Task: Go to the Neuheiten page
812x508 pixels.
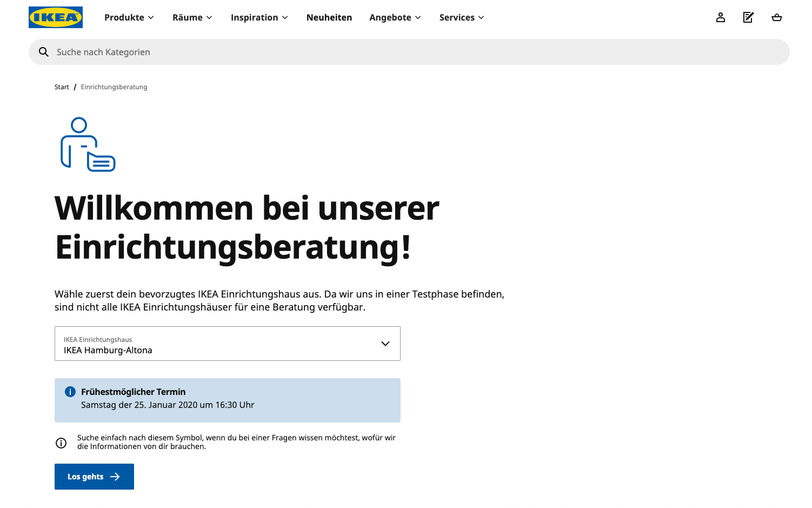Action: 329,17
